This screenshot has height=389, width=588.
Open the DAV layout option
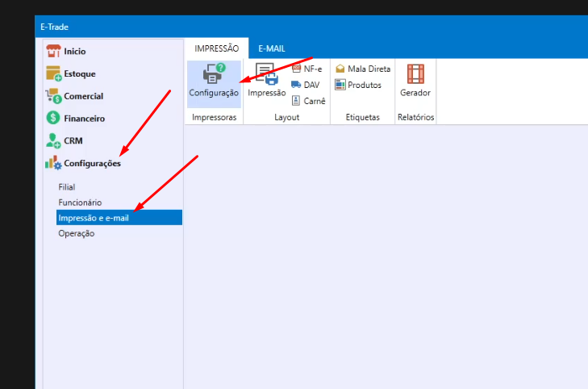[x=306, y=85]
